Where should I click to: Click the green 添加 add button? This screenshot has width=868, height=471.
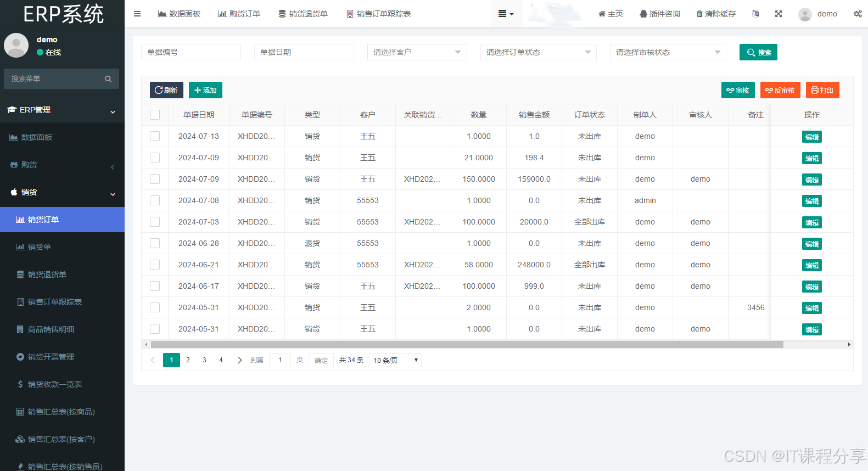205,90
